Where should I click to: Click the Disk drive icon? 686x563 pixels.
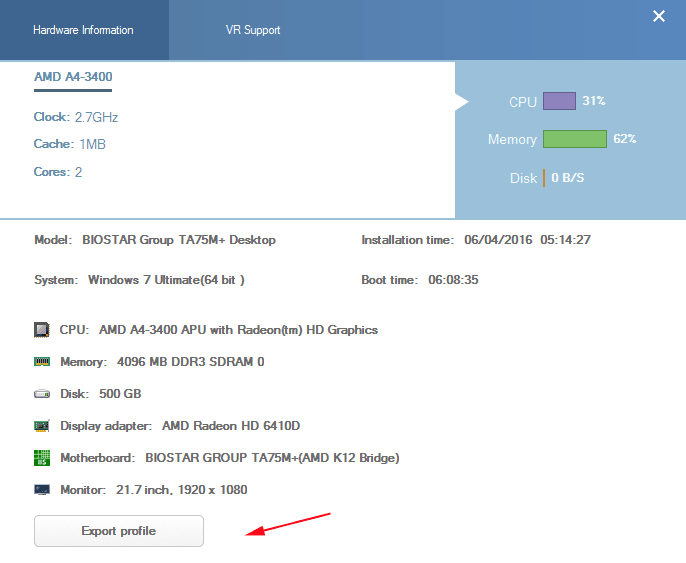(x=42, y=394)
